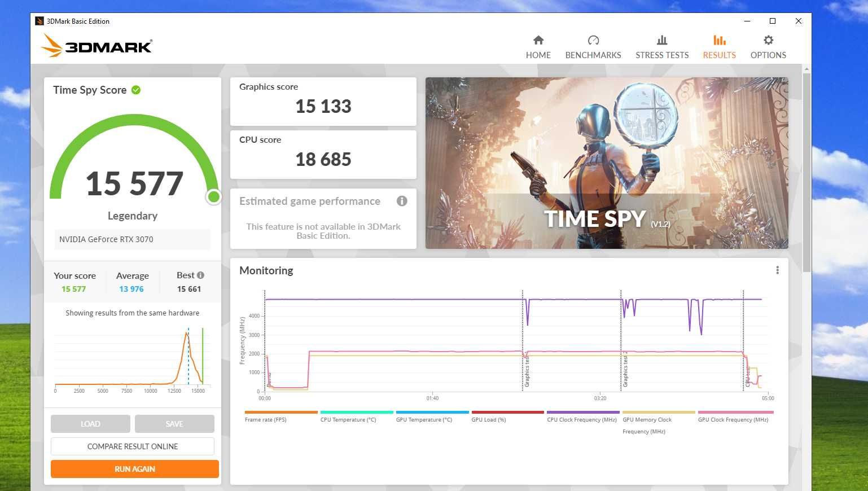Click the green validation checkmark icon
868x491 pixels.
(x=136, y=90)
